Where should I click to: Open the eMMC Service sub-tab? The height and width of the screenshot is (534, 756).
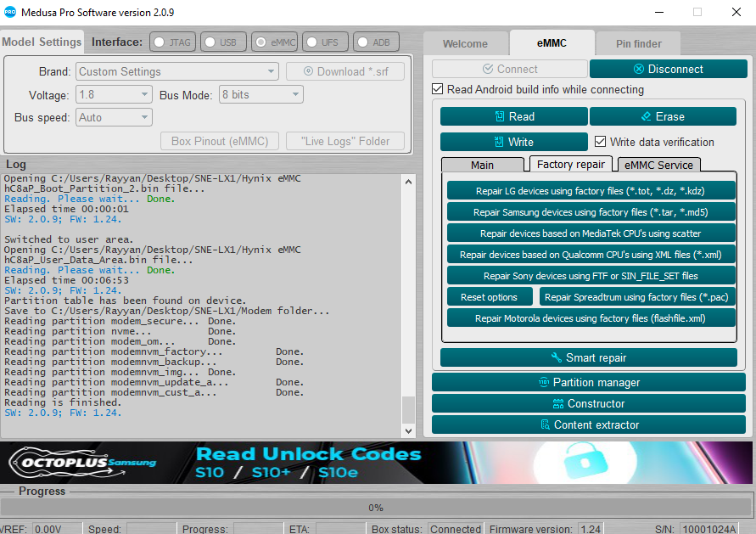click(x=658, y=165)
